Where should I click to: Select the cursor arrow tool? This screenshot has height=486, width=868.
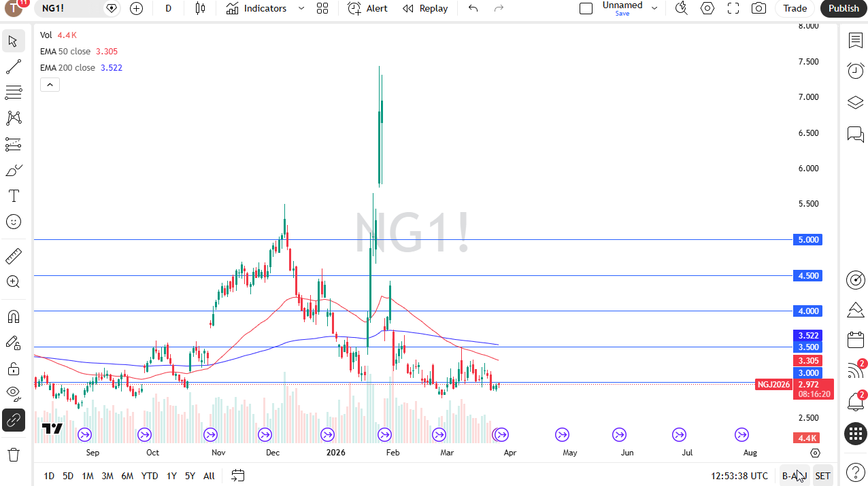(x=13, y=41)
